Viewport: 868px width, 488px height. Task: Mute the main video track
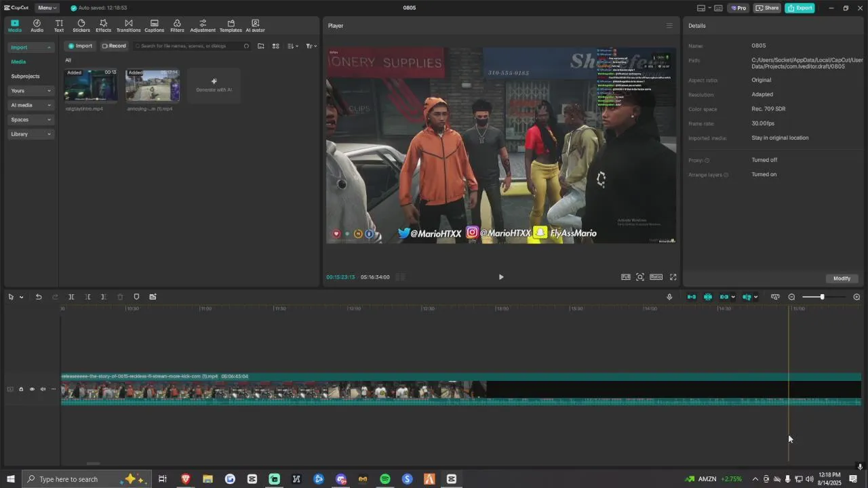click(43, 389)
